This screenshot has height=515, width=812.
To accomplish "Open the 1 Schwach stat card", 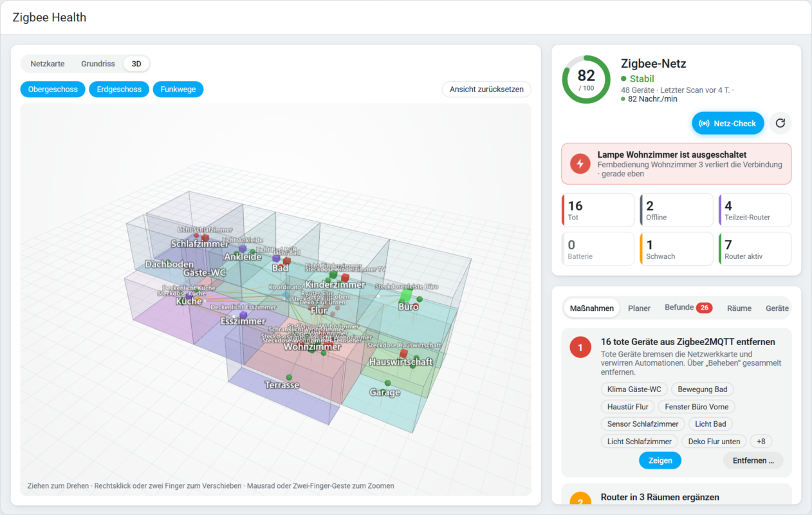I will [x=676, y=249].
